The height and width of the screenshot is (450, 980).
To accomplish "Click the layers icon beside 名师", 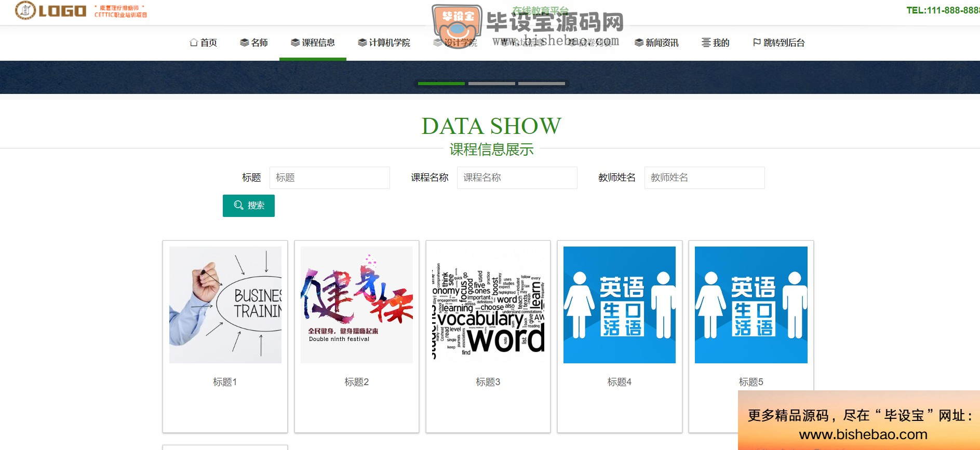I will tap(245, 43).
